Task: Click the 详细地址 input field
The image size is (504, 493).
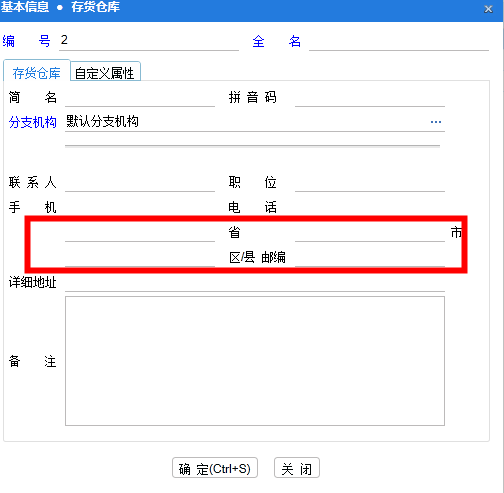Action: 255,283
